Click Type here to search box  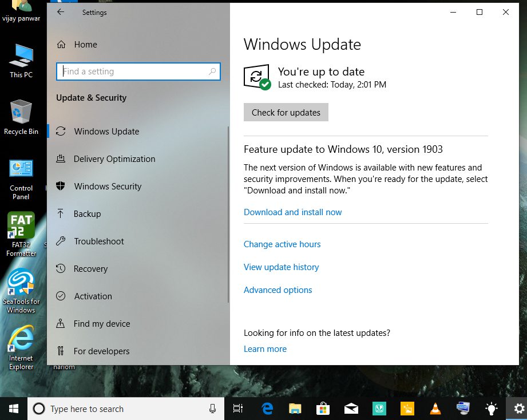pos(126,409)
